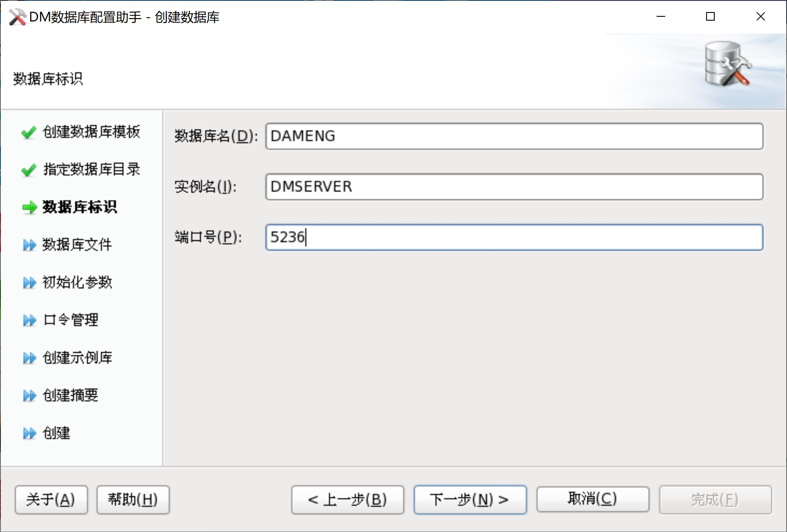Proceed with 下一步(N) button

point(470,500)
